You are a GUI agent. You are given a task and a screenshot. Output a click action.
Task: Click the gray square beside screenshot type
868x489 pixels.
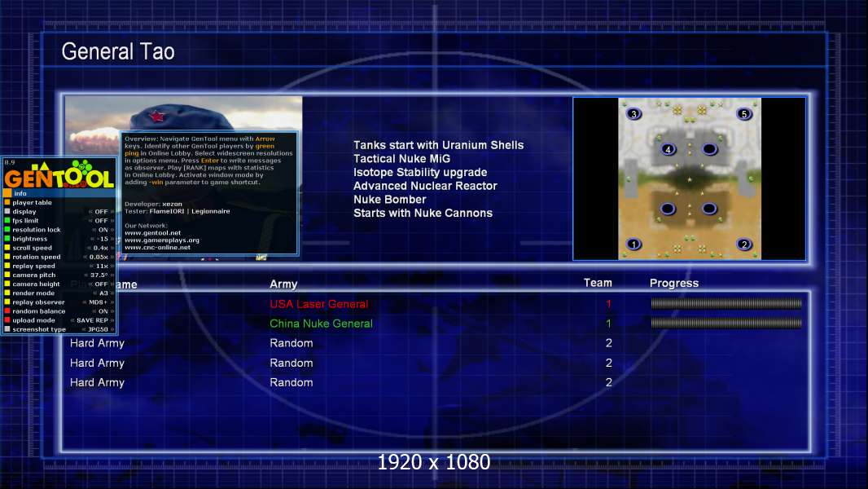tap(7, 329)
